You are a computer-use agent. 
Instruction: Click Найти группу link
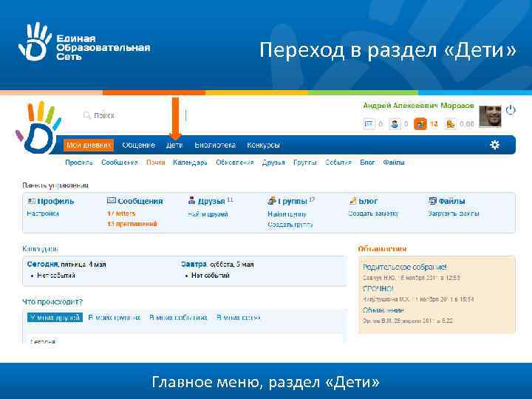point(287,214)
